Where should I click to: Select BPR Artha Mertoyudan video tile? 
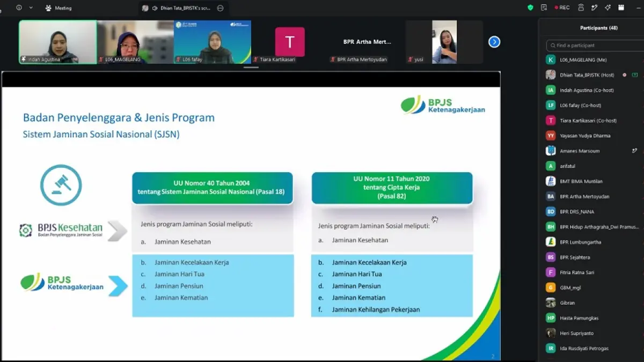[x=367, y=42]
